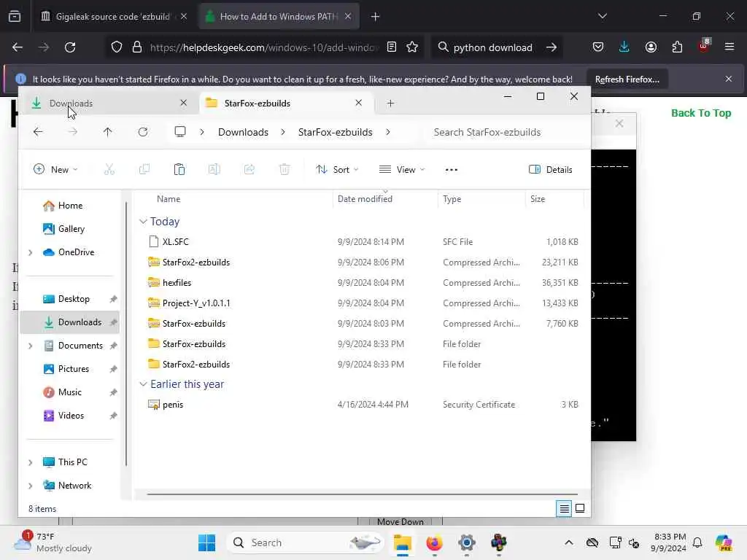Image resolution: width=747 pixels, height=560 pixels.
Task: Switch to Gigaleak source code Firefox tab
Action: click(113, 17)
